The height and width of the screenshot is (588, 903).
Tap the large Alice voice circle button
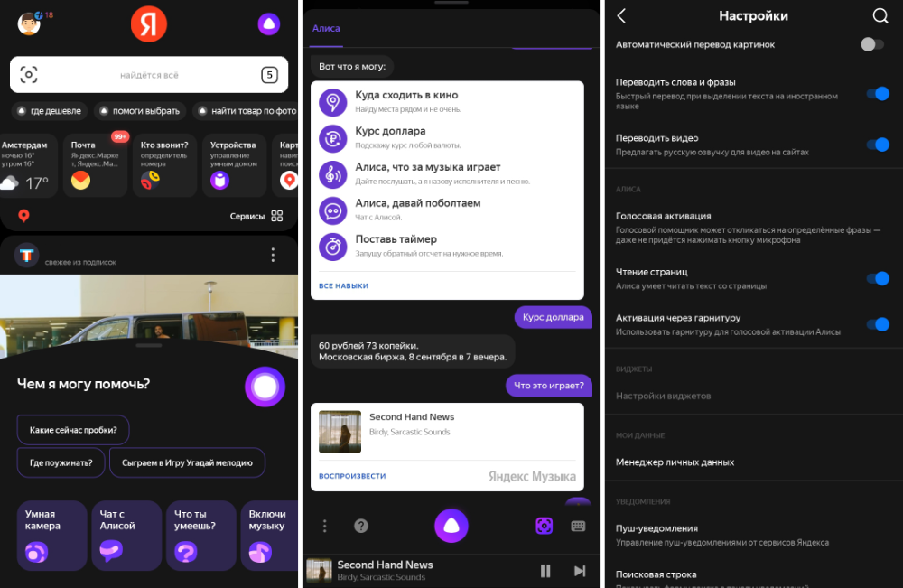[x=265, y=387]
